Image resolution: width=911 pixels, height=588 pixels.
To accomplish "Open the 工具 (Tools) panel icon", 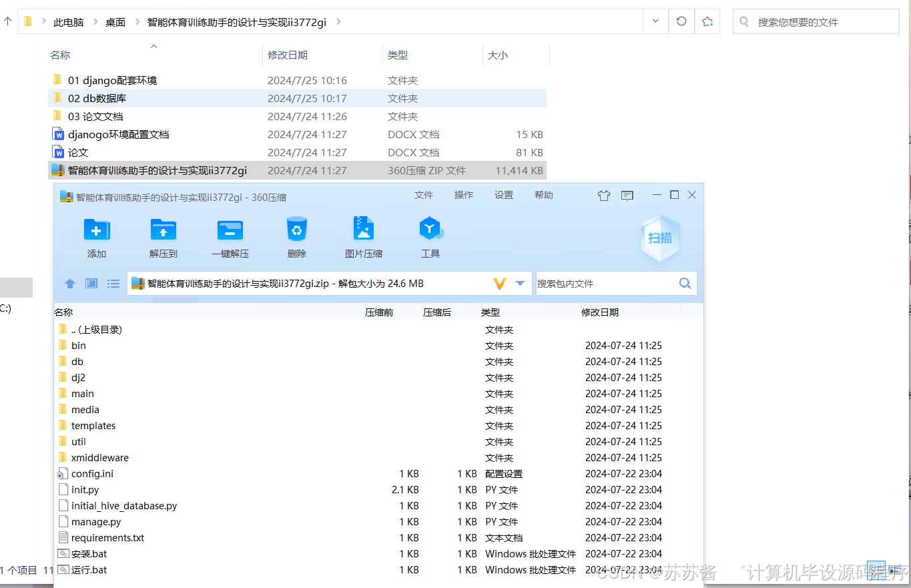I will point(430,237).
